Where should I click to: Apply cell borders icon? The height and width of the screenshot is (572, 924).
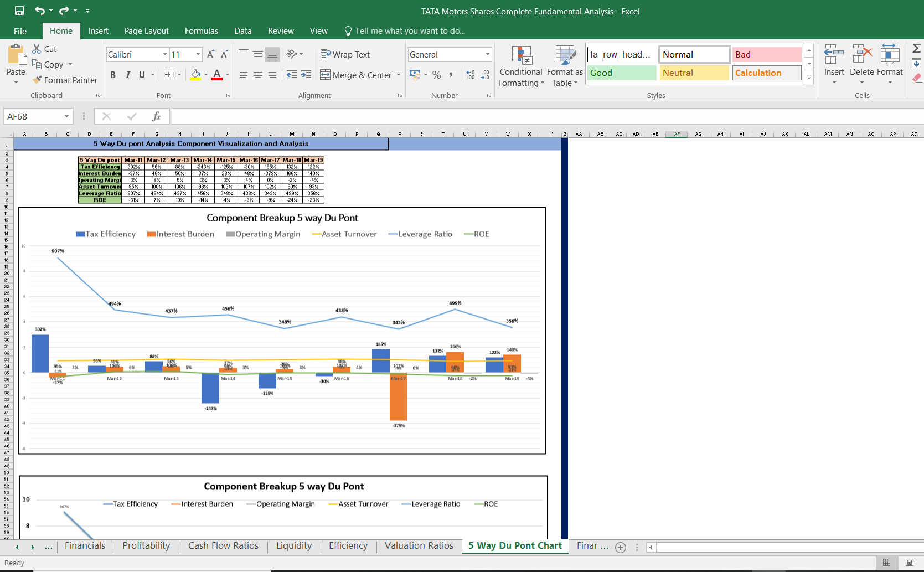click(x=169, y=75)
